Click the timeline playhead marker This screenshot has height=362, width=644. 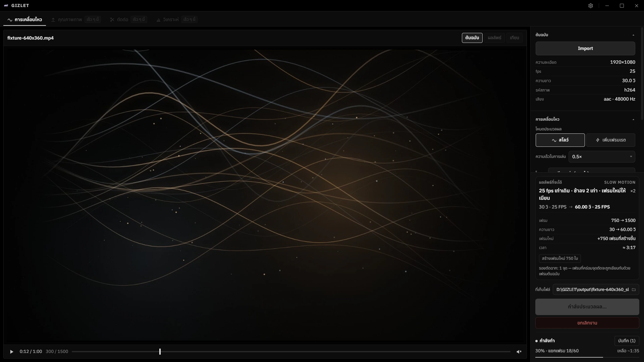[x=160, y=352]
